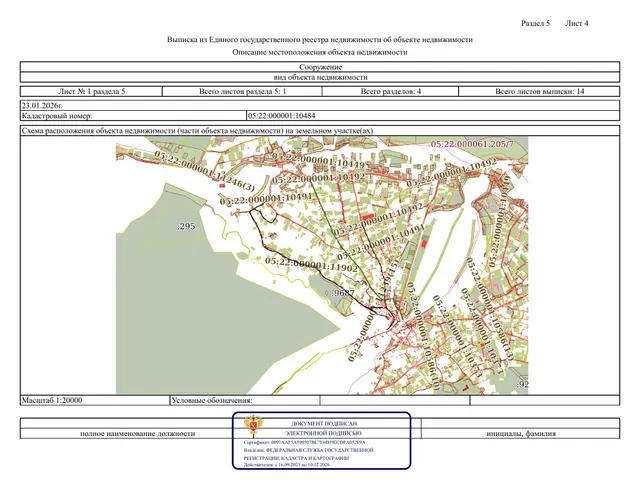Image resolution: width=640 pixels, height=495 pixels.
Task: Click the map label ":9687"
Action: point(342,293)
